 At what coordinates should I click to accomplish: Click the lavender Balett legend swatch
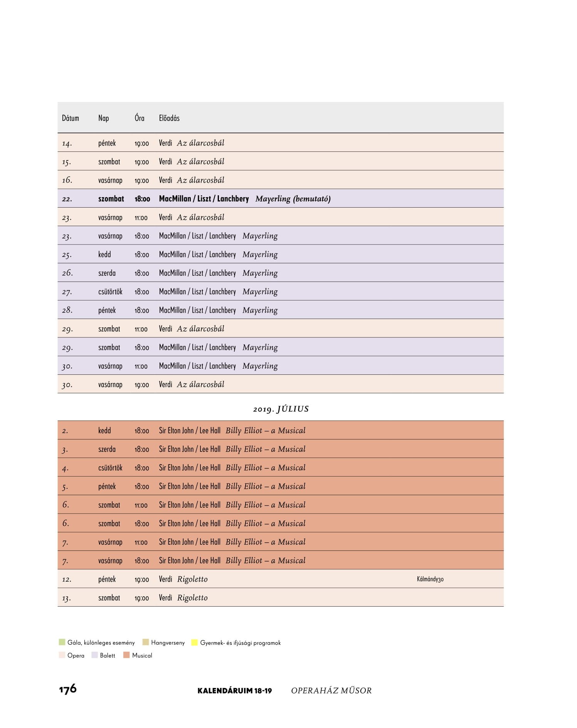click(x=94, y=655)
